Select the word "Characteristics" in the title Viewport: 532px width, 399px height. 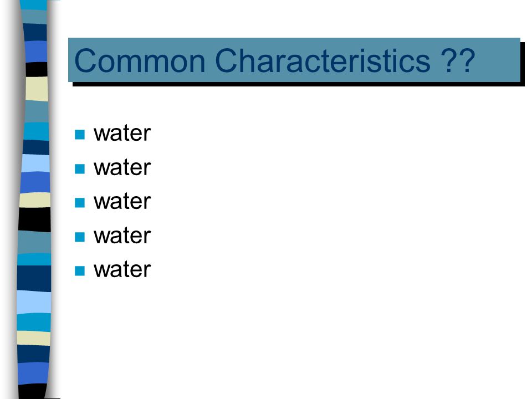click(x=323, y=61)
